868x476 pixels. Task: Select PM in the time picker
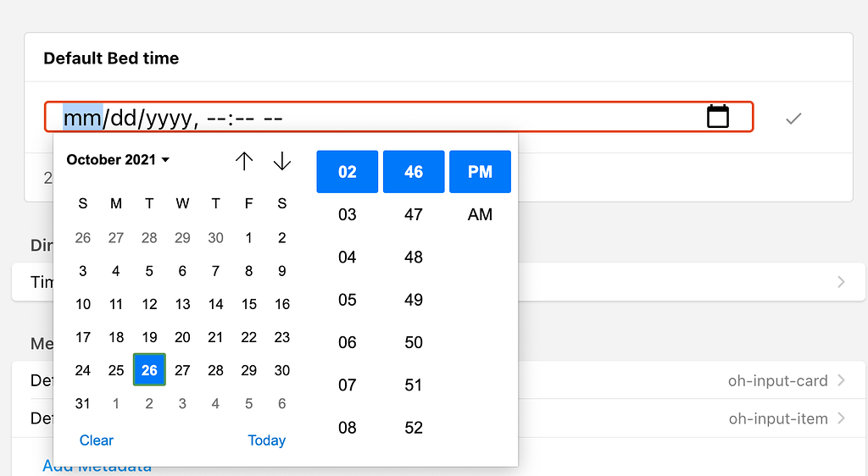(x=480, y=172)
